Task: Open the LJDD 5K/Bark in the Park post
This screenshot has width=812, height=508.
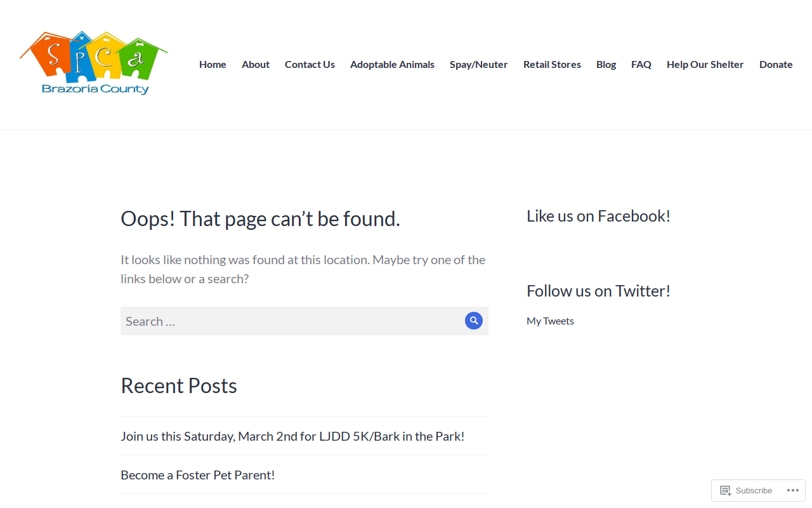Action: 292,436
